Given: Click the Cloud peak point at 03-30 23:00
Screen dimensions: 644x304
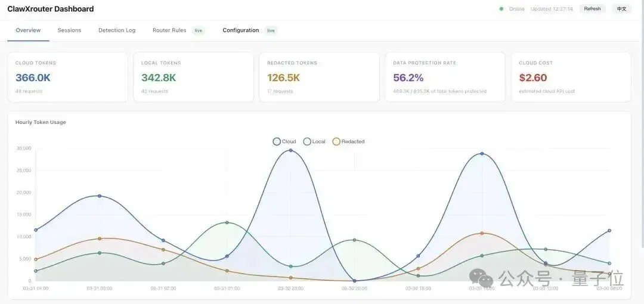Looking at the screenshot, I should tap(291, 150).
